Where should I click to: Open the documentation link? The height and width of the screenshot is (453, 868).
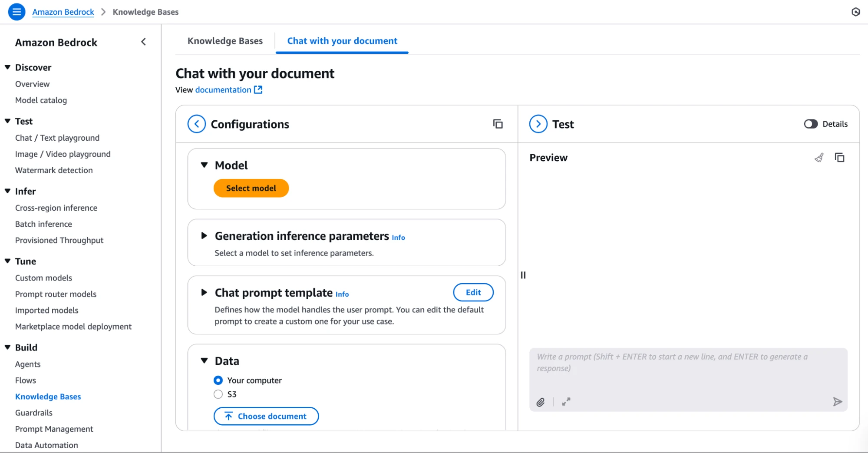pyautogui.click(x=223, y=89)
